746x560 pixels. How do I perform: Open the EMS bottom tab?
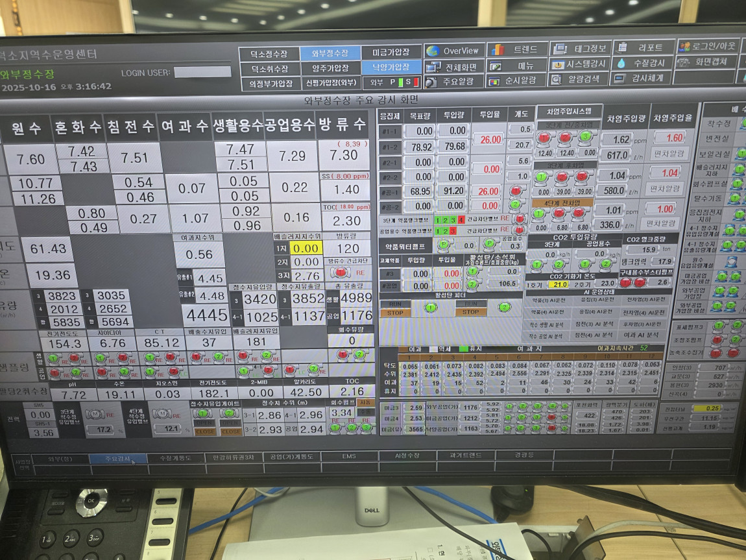(349, 456)
